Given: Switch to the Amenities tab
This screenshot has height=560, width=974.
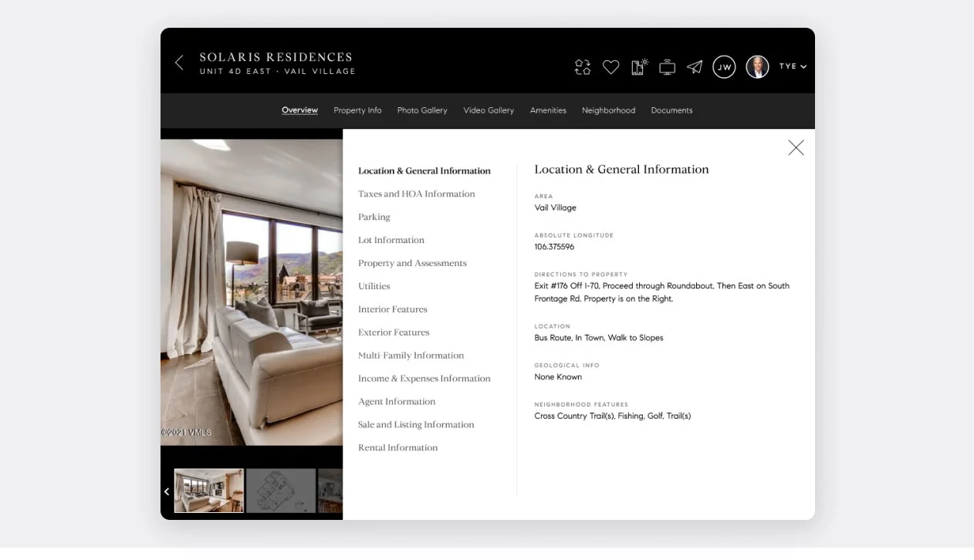Looking at the screenshot, I should [x=548, y=110].
